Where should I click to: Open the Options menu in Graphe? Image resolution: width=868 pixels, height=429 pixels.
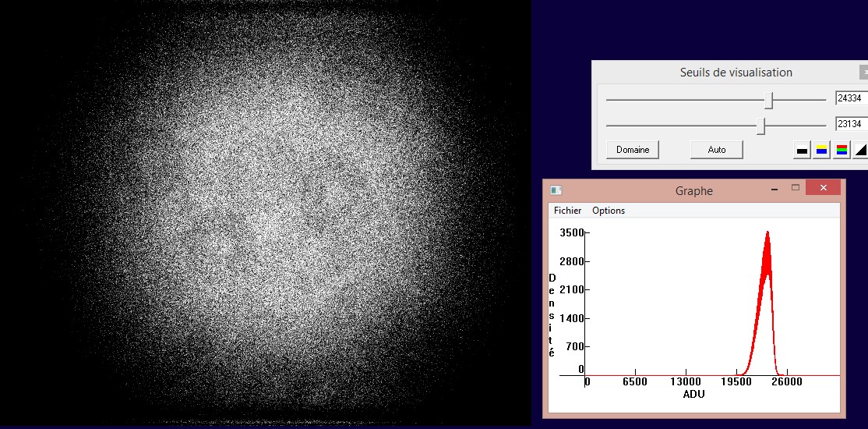pos(609,211)
